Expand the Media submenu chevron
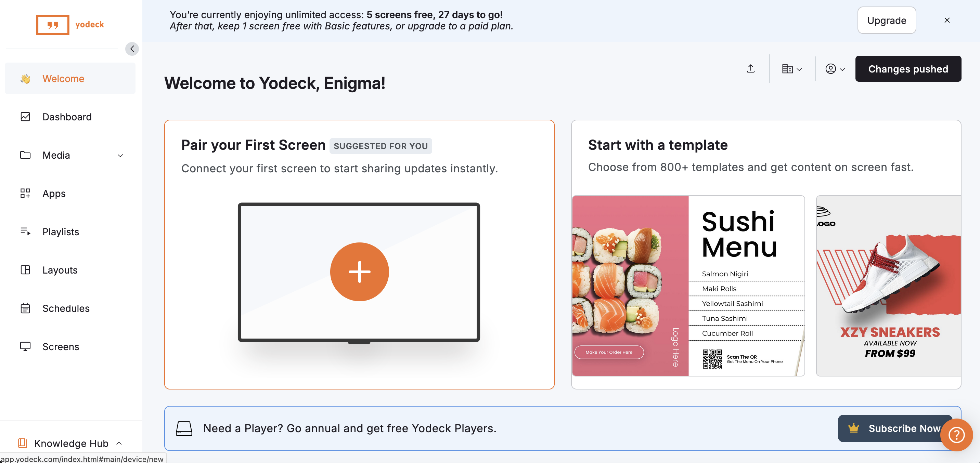This screenshot has height=463, width=980. coord(120,155)
